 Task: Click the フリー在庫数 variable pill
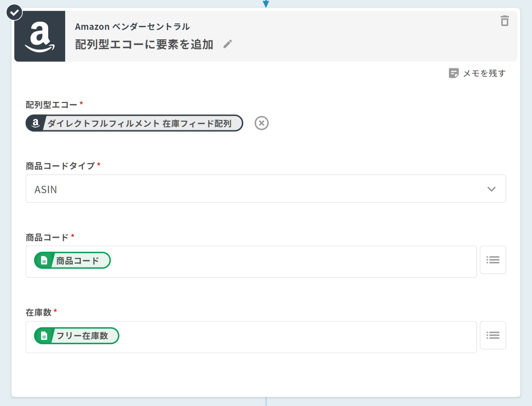[x=82, y=336]
